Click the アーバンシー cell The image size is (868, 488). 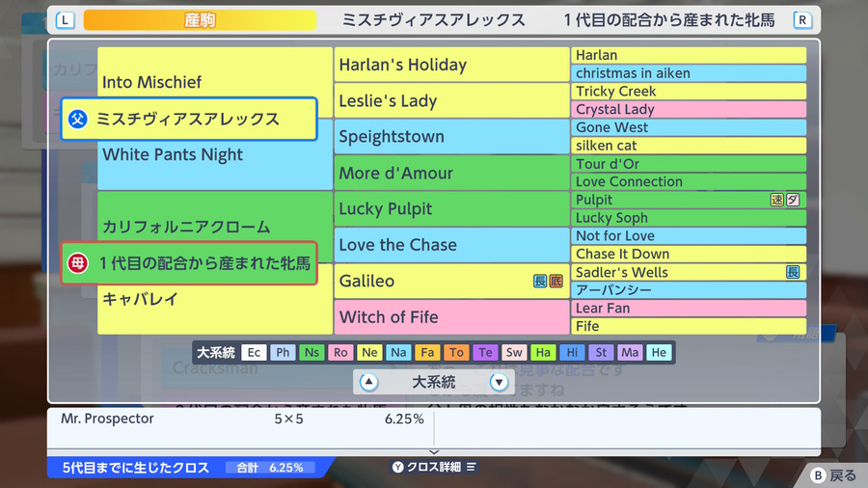point(689,290)
